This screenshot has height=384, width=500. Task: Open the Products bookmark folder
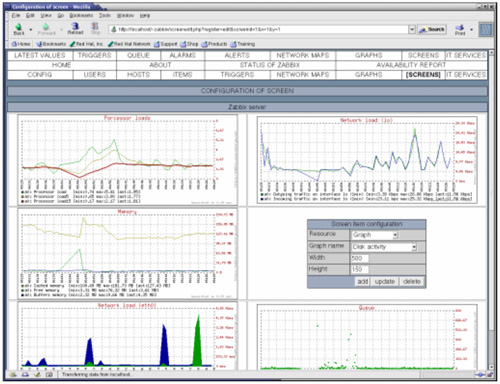click(x=214, y=44)
